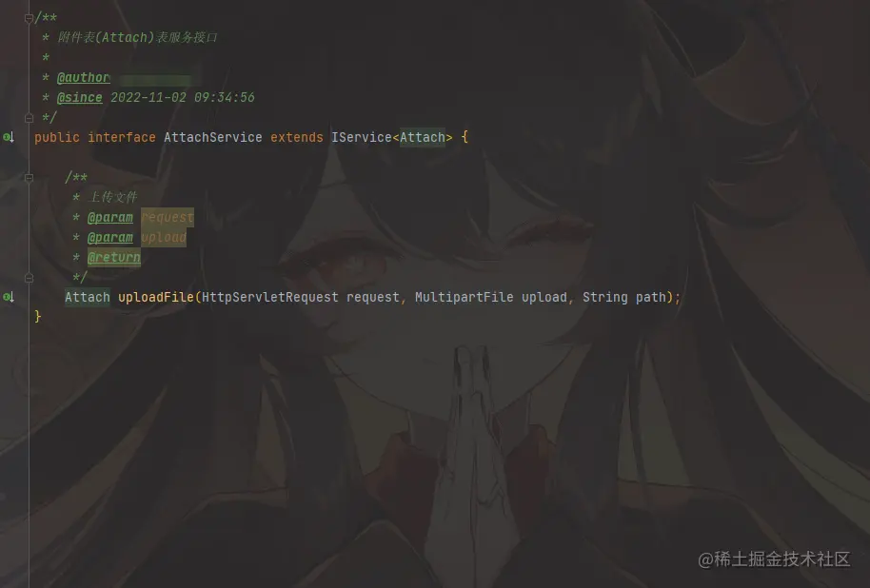Image resolution: width=870 pixels, height=588 pixels.
Task: Select the highlighted 'upload' param name in Javadoc
Action: pos(164,238)
